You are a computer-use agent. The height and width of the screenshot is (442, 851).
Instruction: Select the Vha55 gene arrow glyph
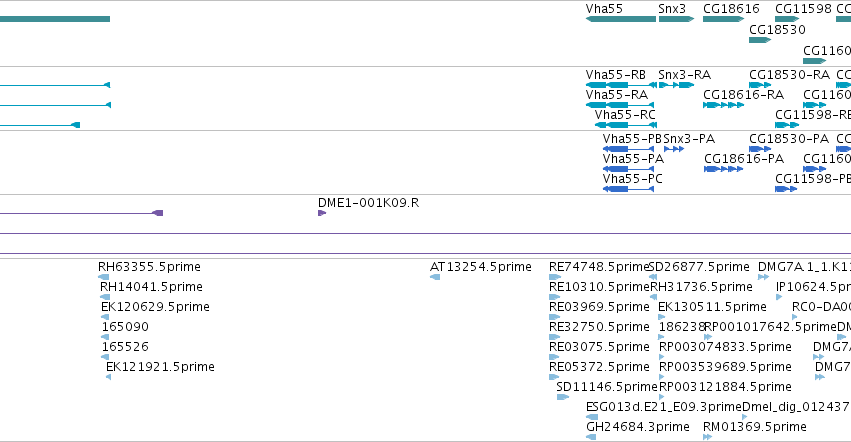pos(621,19)
